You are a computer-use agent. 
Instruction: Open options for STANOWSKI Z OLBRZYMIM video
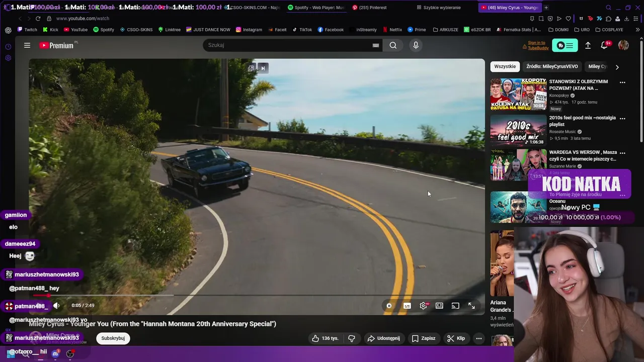(x=622, y=82)
